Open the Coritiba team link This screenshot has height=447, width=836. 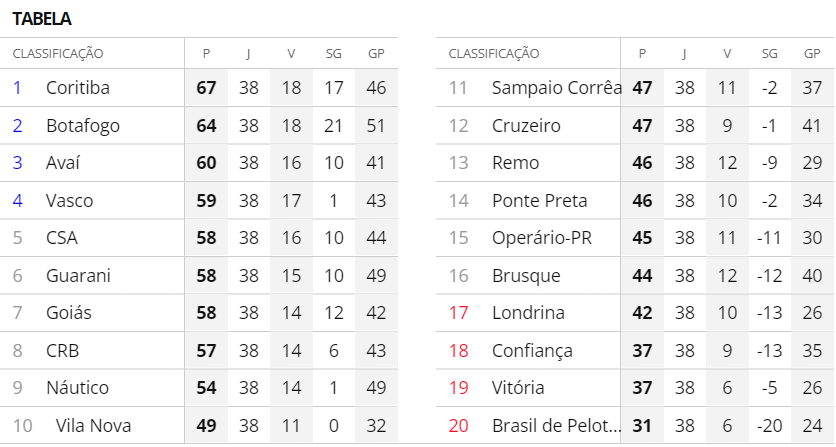coord(78,88)
